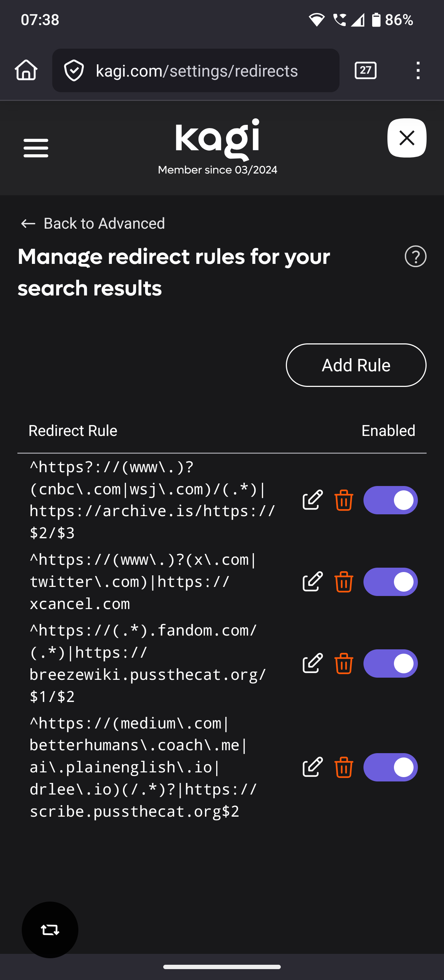Delete the xcancel.com redirect rule
444x980 pixels.
click(x=344, y=581)
